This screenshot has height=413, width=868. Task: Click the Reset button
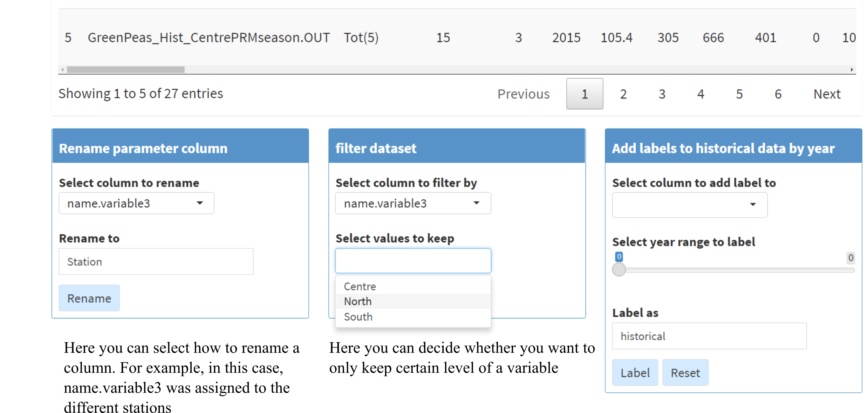[685, 372]
